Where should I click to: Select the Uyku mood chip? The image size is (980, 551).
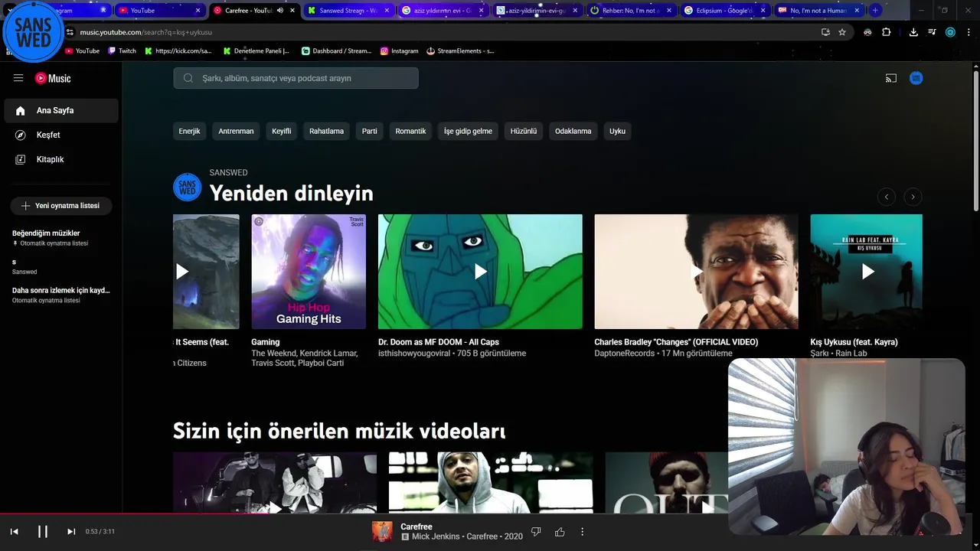coord(617,131)
